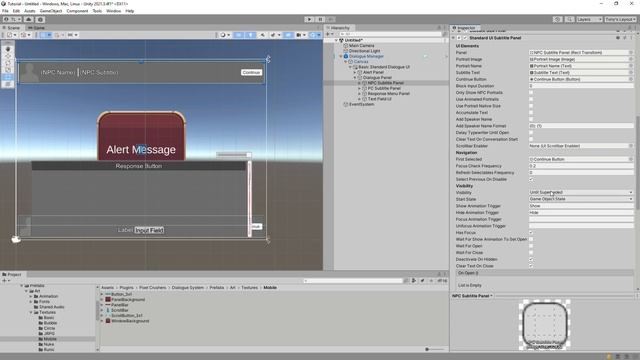Adjust the Project window icon size slider
This screenshot has width=640, height=360.
[x=434, y=349]
